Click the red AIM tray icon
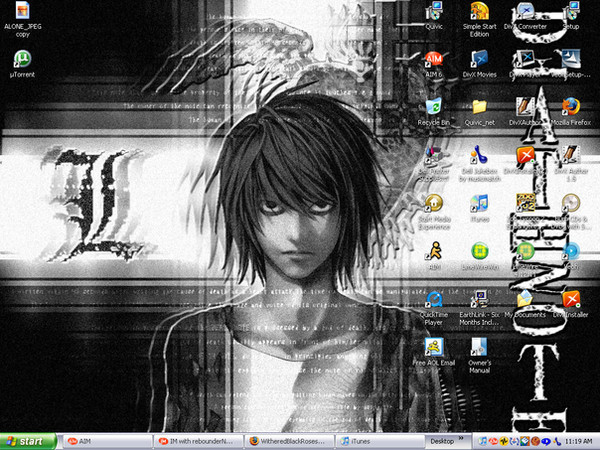The image size is (600, 450). pyautogui.click(x=494, y=442)
